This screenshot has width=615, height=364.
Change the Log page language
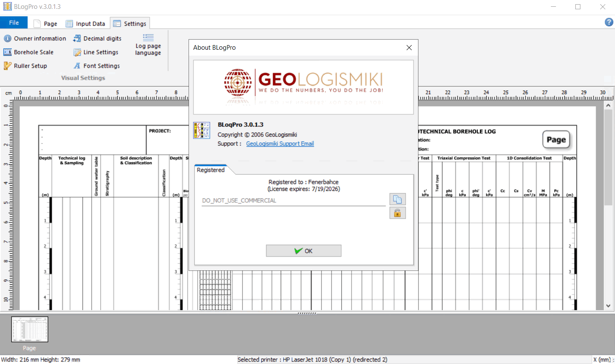[148, 45]
